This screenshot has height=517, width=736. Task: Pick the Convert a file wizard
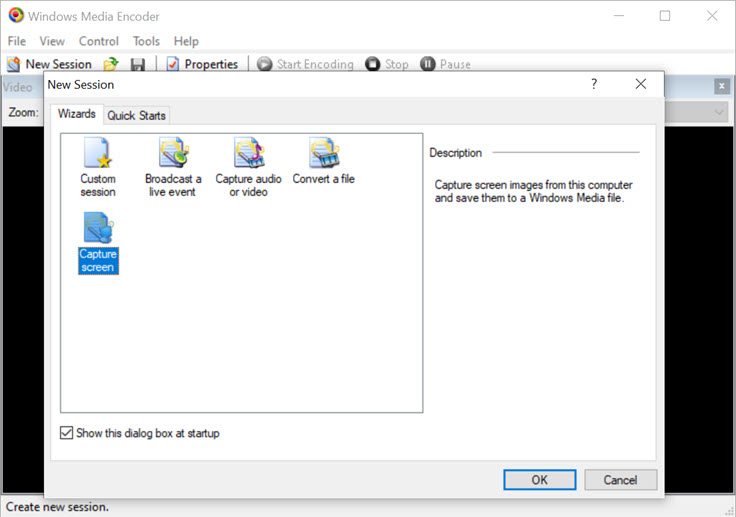[x=323, y=161]
